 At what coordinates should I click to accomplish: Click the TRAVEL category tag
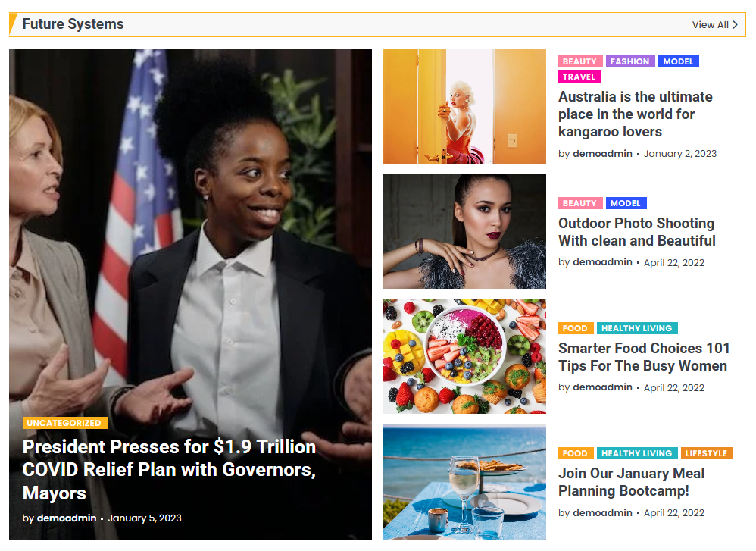(x=579, y=77)
